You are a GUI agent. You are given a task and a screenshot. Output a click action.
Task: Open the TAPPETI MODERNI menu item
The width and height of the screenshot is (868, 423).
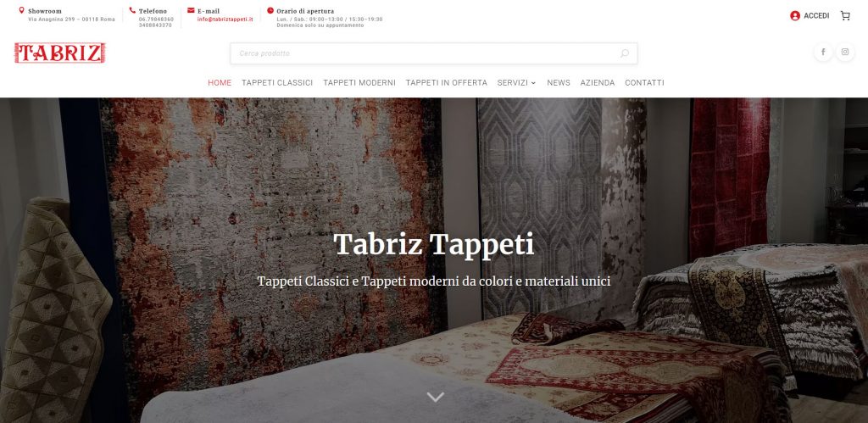pos(359,82)
